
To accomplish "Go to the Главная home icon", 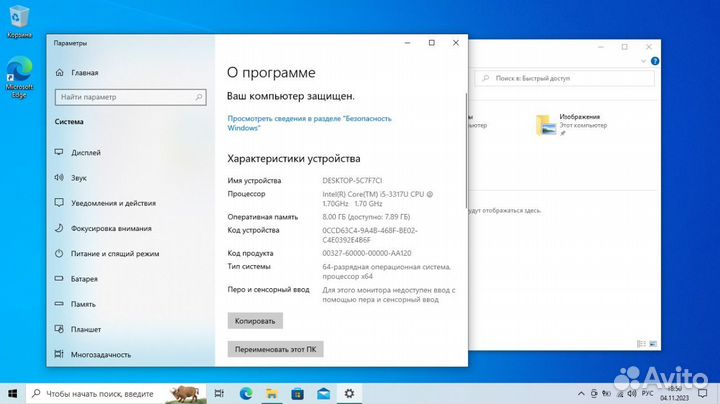I will pos(59,72).
